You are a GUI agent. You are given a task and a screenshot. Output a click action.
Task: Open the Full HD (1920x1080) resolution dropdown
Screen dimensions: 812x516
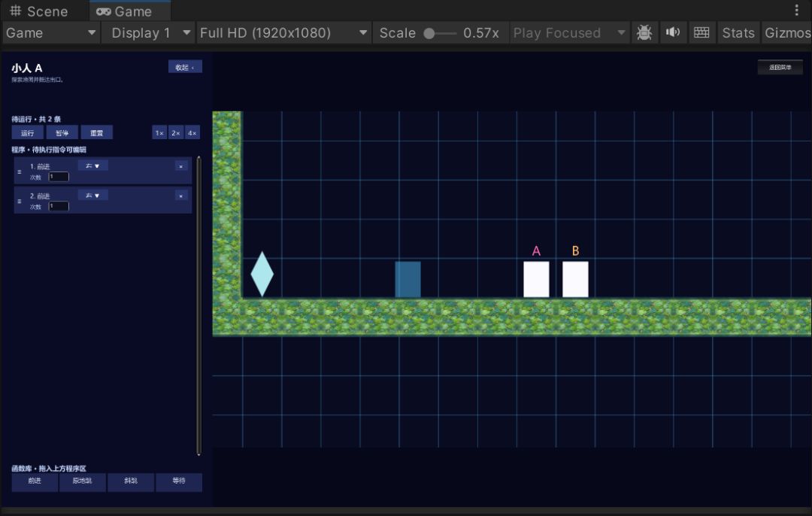[x=283, y=32]
